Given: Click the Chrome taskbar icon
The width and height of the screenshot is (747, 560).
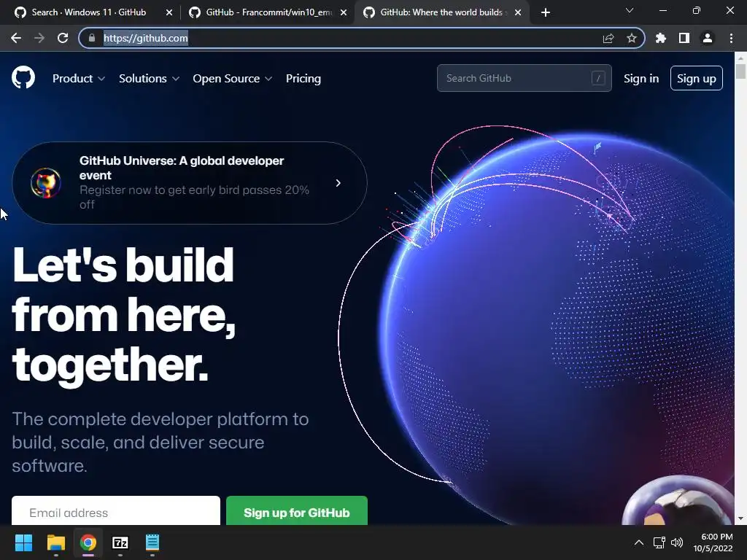Looking at the screenshot, I should 88,542.
